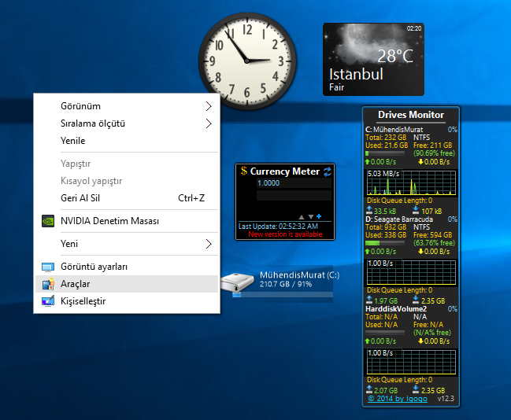Click 'v12.3' version text

446,399
